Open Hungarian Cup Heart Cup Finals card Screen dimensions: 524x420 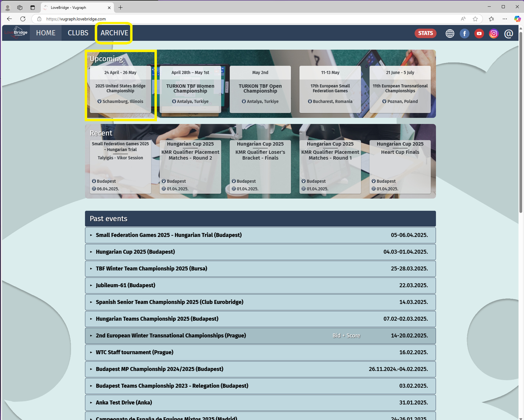(x=400, y=167)
